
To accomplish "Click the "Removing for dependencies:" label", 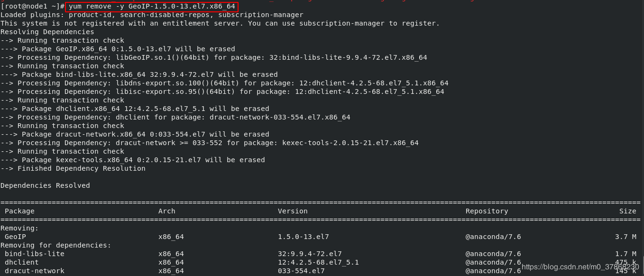I will pyautogui.click(x=55, y=245).
